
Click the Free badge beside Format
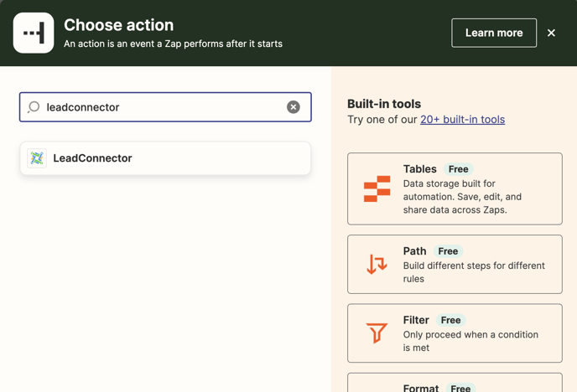click(460, 388)
